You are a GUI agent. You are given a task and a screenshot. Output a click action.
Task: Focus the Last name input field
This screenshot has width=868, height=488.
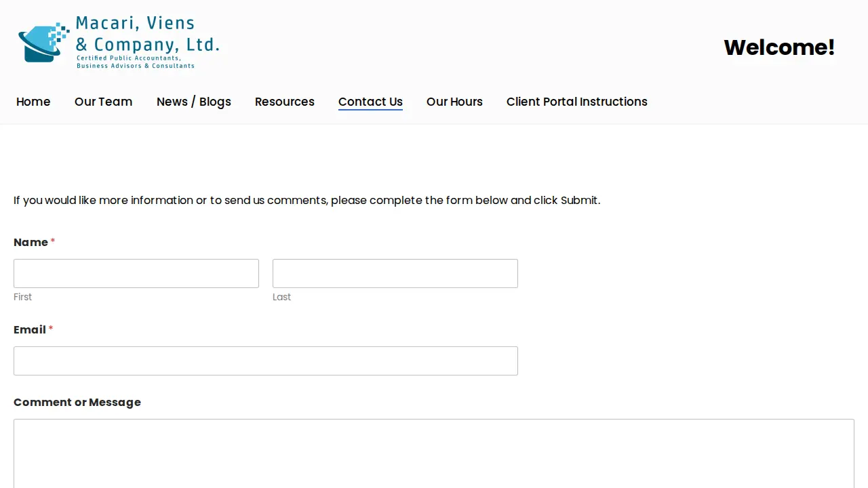[x=395, y=273]
